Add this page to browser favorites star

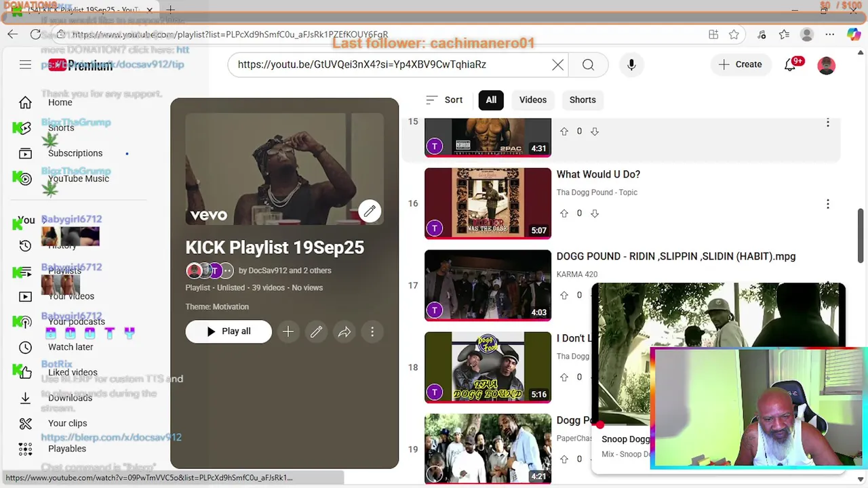[x=734, y=35]
